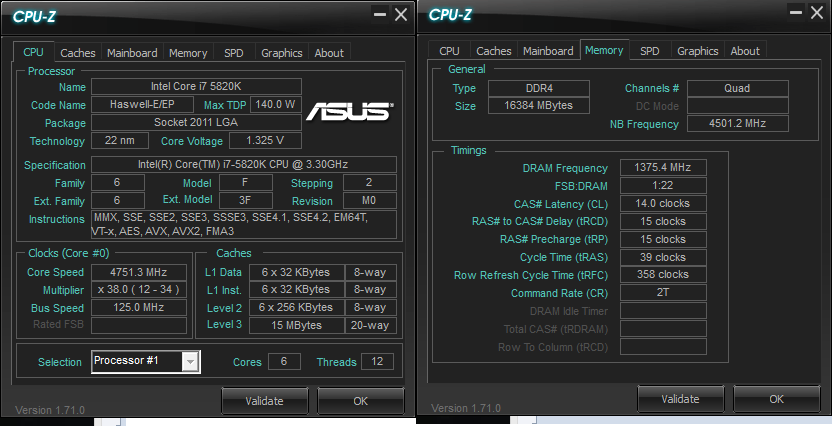Image resolution: width=832 pixels, height=427 pixels.
Task: Select the DRAM Frequency value field
Action: [x=663, y=167]
